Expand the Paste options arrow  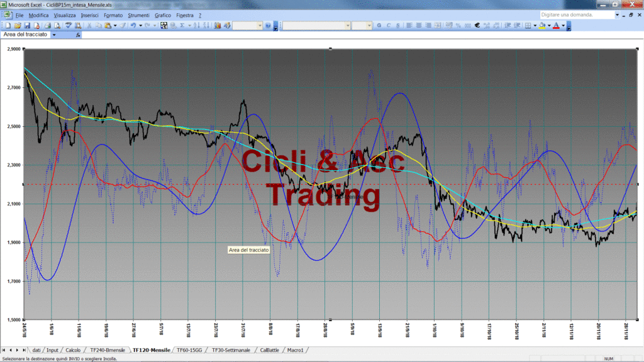tap(115, 25)
